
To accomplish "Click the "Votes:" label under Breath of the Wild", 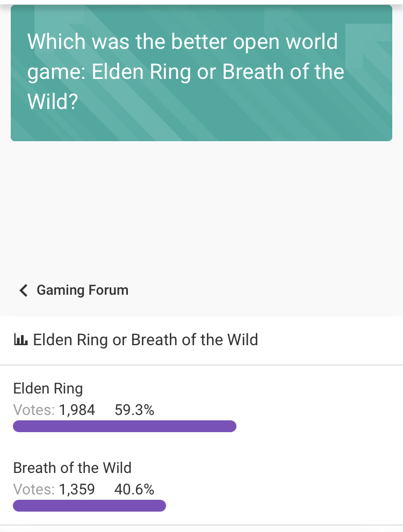I will (x=34, y=490).
